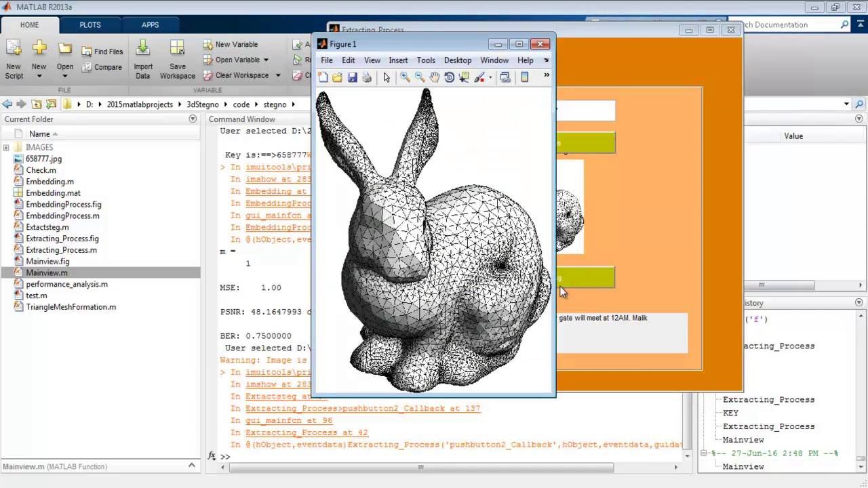Click stegno segment in folder path
Viewport: 868px width, 488px height.
(275, 104)
